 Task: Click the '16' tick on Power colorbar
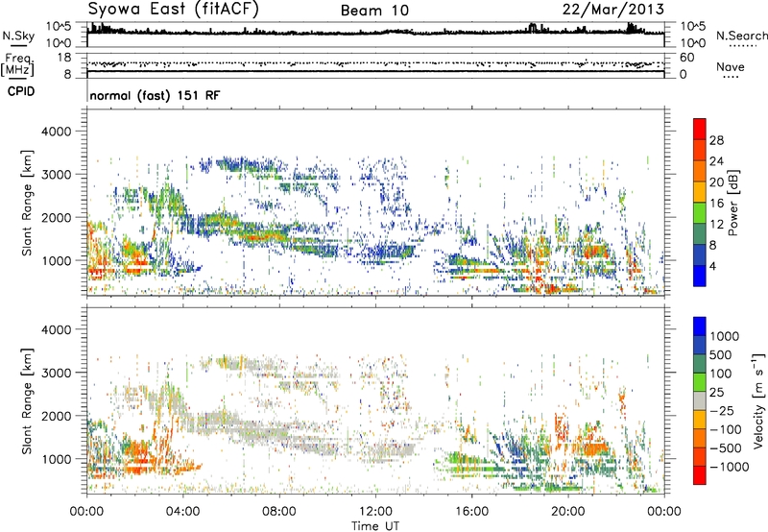pyautogui.click(x=716, y=204)
